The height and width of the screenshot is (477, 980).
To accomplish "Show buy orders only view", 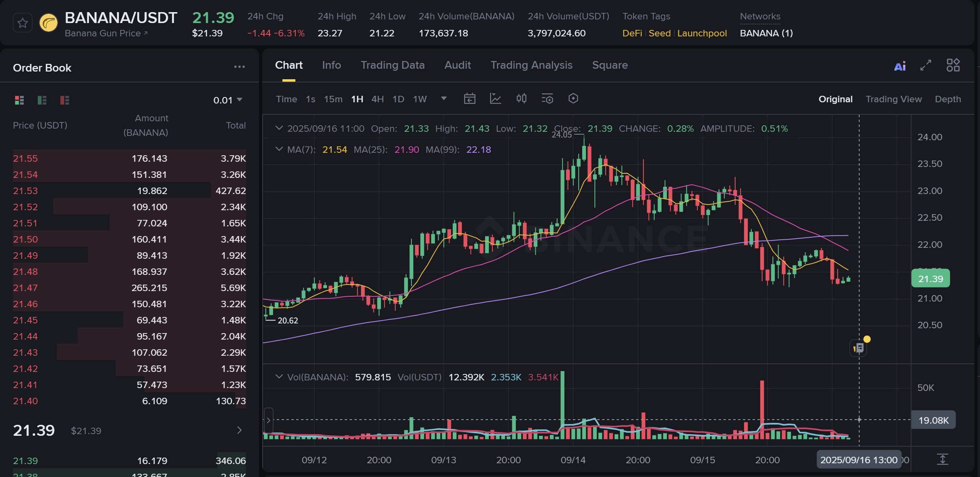I will (42, 100).
